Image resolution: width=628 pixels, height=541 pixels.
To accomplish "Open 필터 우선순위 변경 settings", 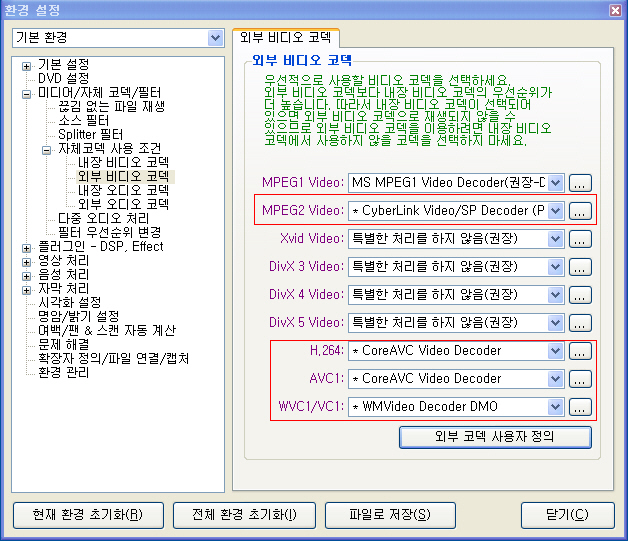I will pyautogui.click(x=109, y=232).
